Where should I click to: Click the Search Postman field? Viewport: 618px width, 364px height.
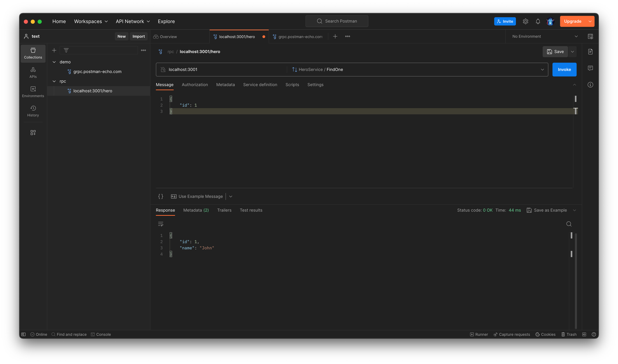click(x=337, y=21)
